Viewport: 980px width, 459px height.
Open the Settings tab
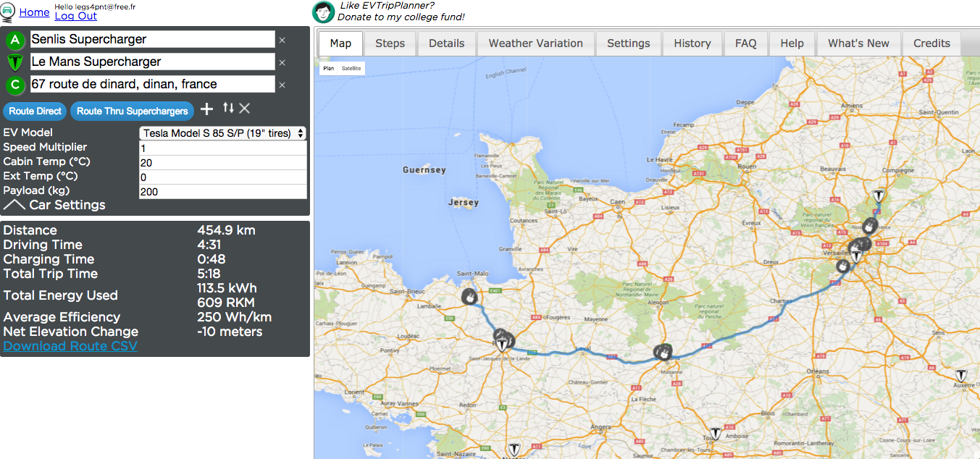point(629,43)
